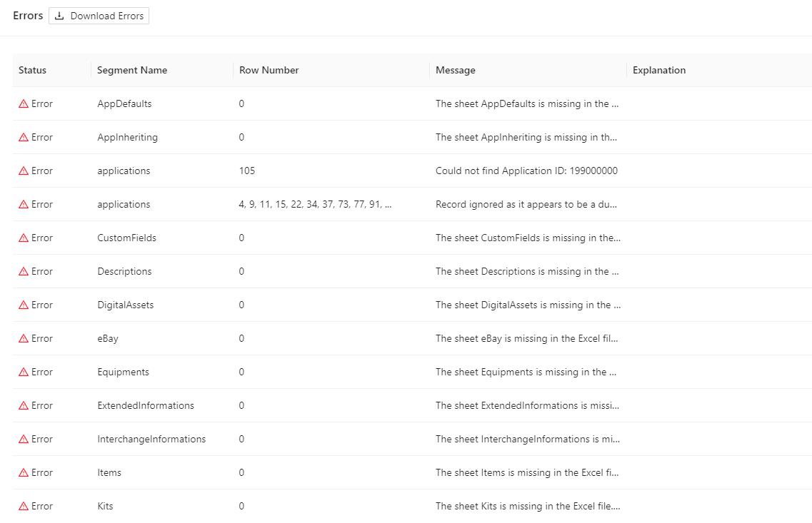Select the InterchangeInformations segment name
The width and height of the screenshot is (812, 523).
[x=151, y=439]
